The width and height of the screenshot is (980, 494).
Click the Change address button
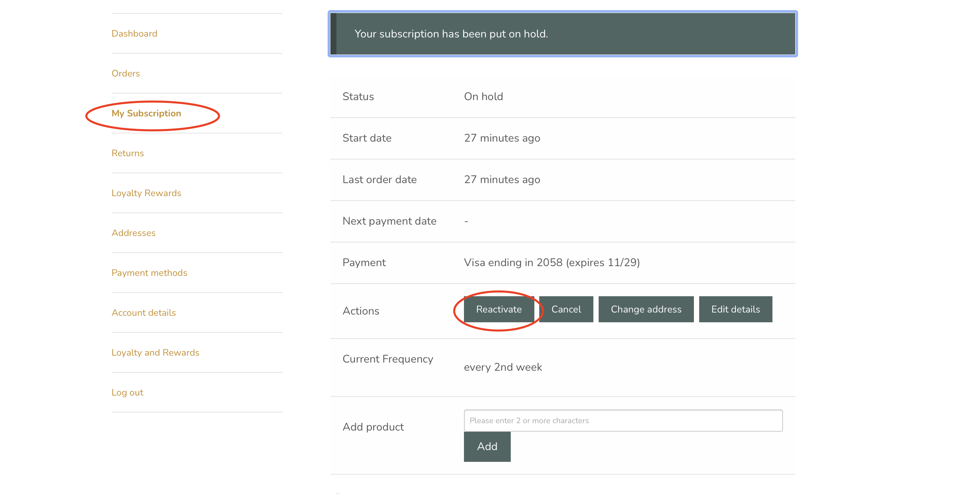(x=646, y=309)
